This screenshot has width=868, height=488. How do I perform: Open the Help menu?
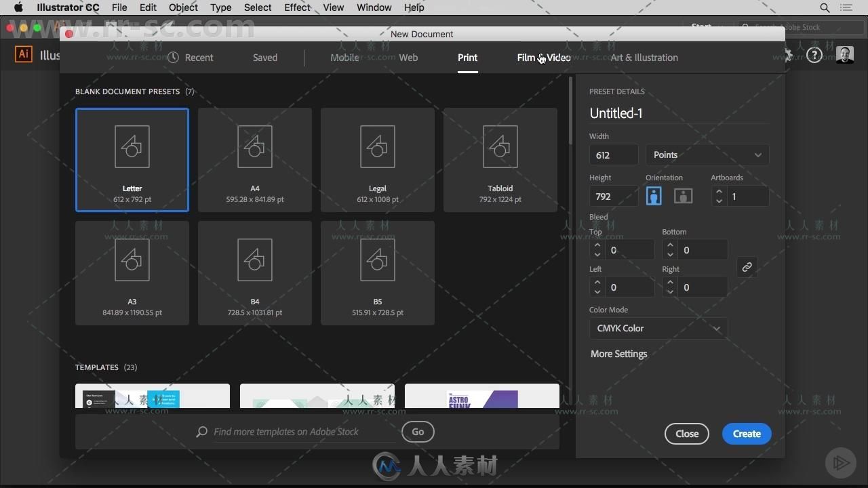(x=414, y=7)
